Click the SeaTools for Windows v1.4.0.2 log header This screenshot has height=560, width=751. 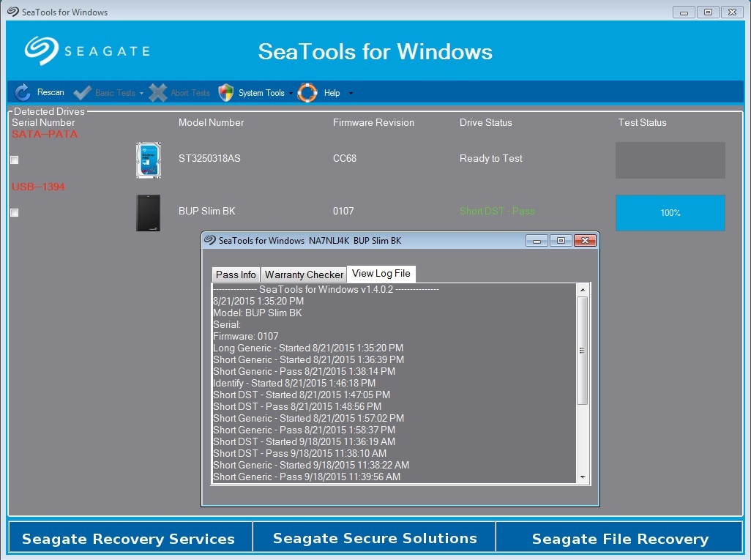point(326,289)
